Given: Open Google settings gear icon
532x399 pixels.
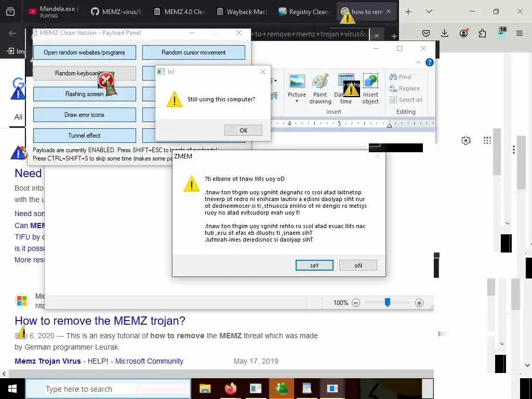Looking at the screenshot, I should tap(466, 140).
